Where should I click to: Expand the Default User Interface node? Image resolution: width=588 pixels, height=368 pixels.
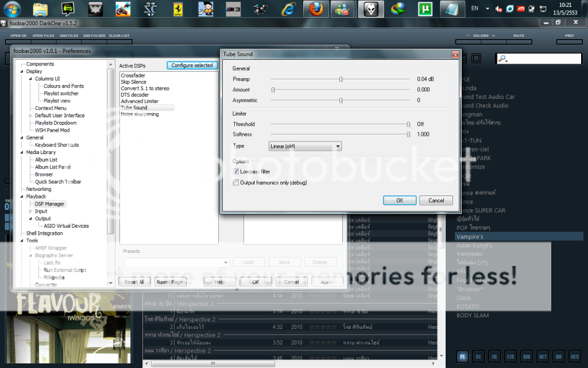tap(30, 116)
